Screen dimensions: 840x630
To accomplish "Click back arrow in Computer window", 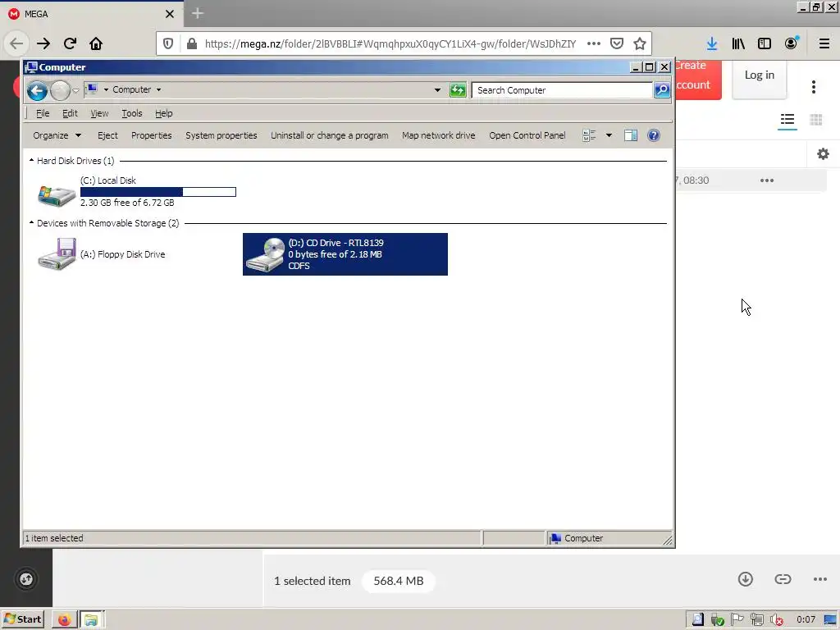I will 37,90.
